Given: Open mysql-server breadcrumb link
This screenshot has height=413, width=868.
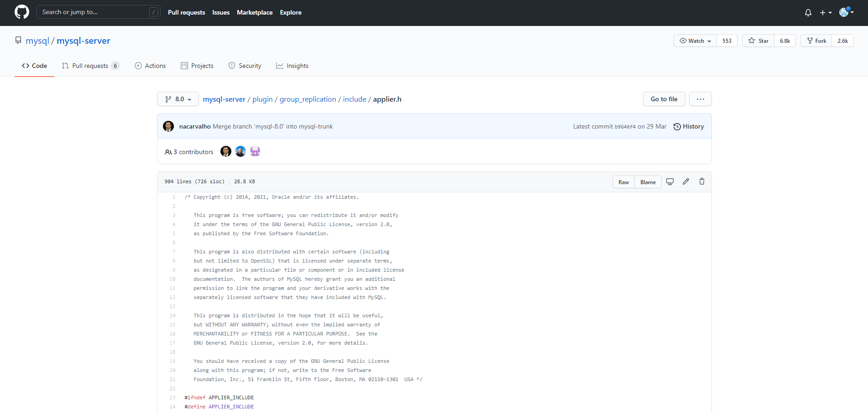Looking at the screenshot, I should pyautogui.click(x=224, y=99).
